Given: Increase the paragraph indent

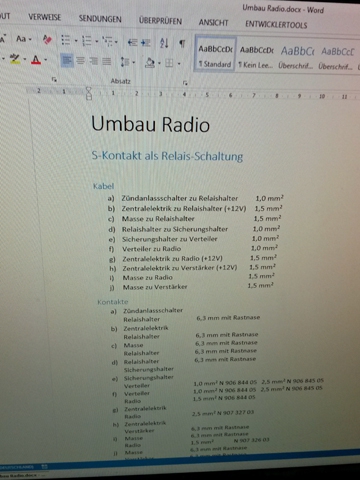Looking at the screenshot, I should [x=146, y=43].
